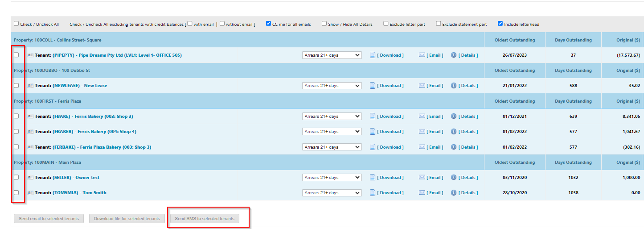This screenshot has height=229, width=644.
Task: Open arrears dropdown for Ferris Bakery Shop 2
Action: [x=332, y=117]
